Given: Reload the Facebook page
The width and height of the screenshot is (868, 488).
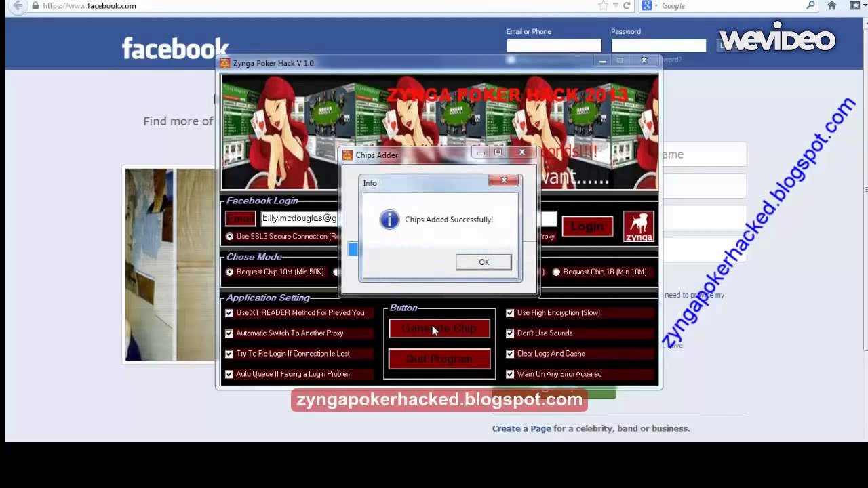Looking at the screenshot, I should 627,5.
